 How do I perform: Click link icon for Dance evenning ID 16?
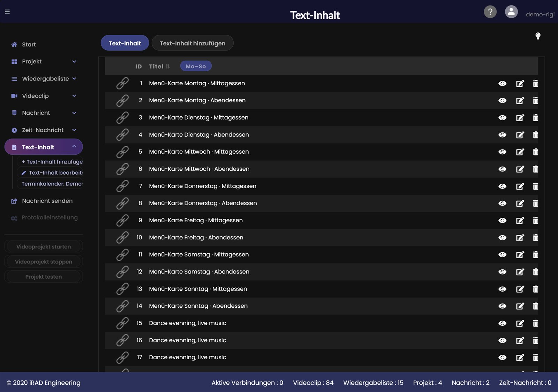(122, 340)
